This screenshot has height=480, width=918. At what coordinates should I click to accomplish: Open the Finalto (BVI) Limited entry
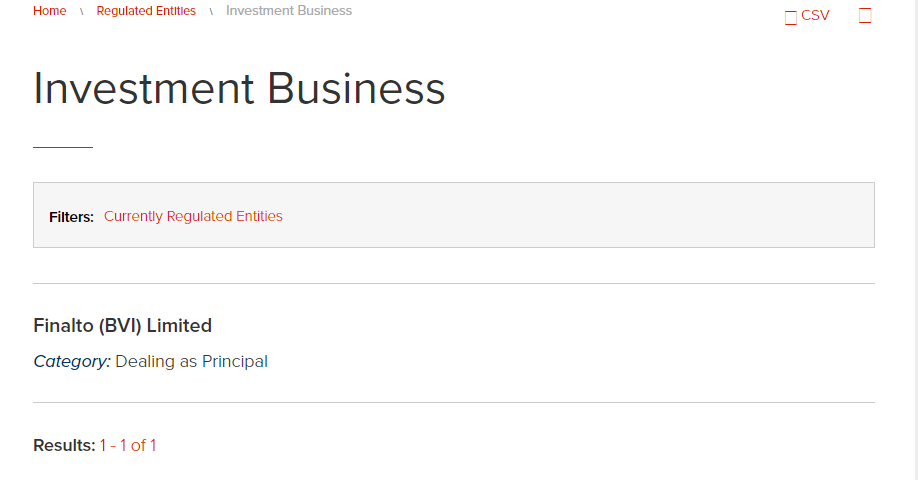(122, 325)
